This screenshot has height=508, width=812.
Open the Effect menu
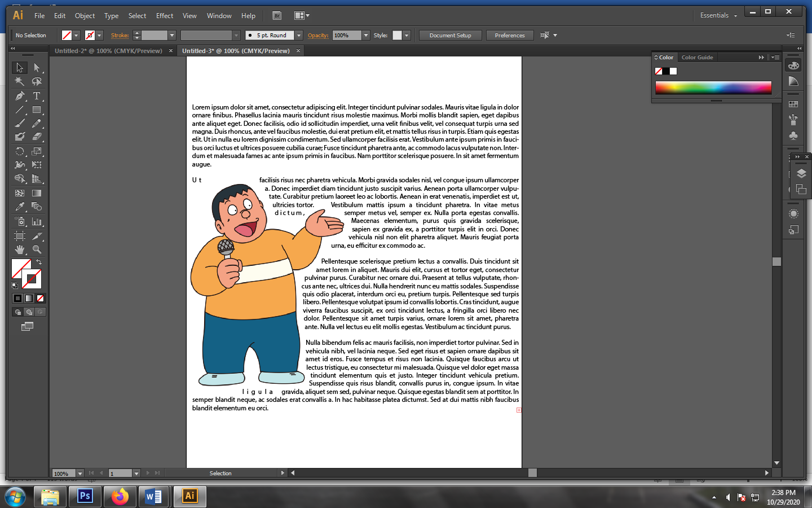(x=165, y=16)
